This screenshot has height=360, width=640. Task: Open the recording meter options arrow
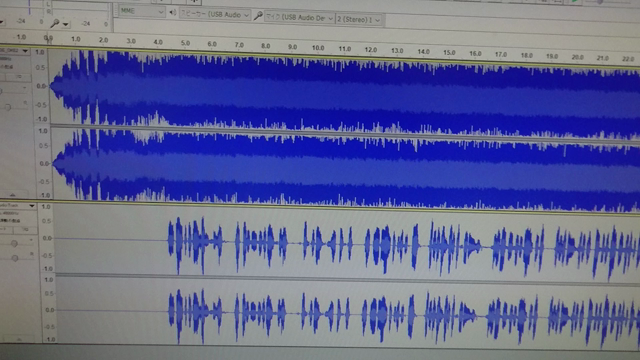tap(65, 25)
